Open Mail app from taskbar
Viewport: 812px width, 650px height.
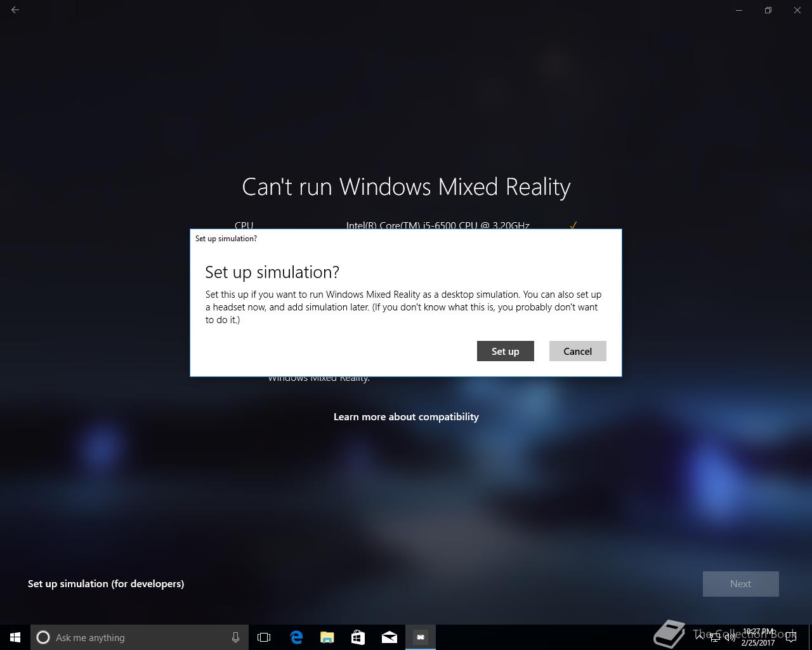(390, 637)
